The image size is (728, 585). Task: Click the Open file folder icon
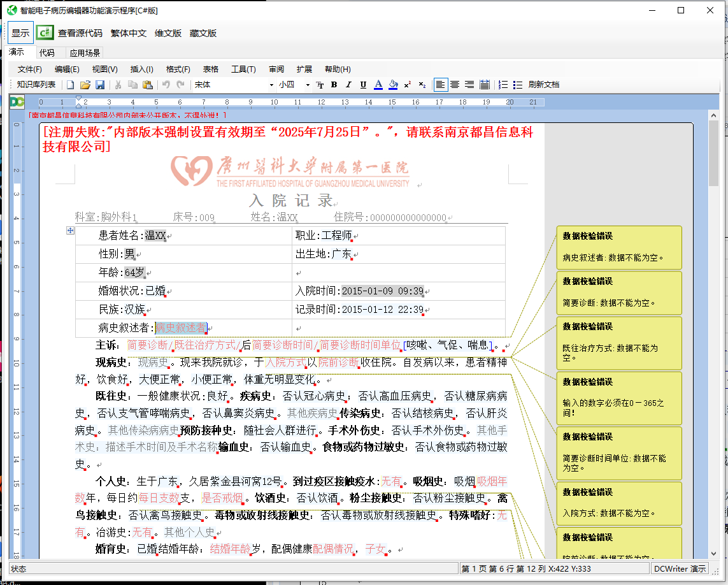(x=85, y=85)
